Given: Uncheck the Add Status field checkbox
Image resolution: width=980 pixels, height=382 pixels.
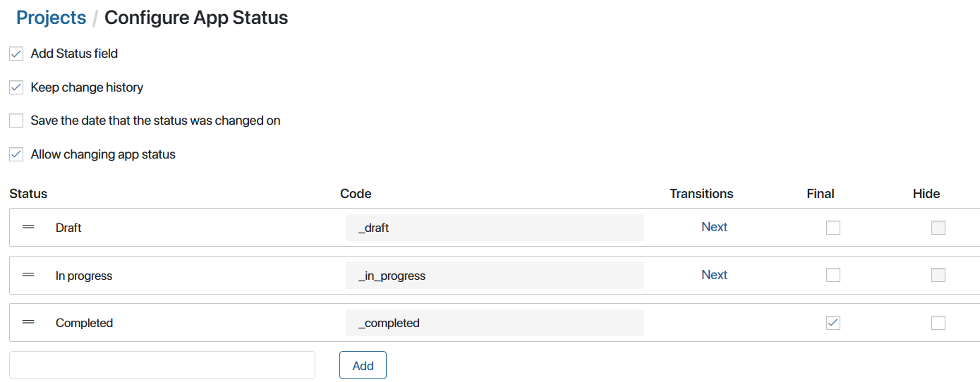Looking at the screenshot, I should click(x=16, y=54).
